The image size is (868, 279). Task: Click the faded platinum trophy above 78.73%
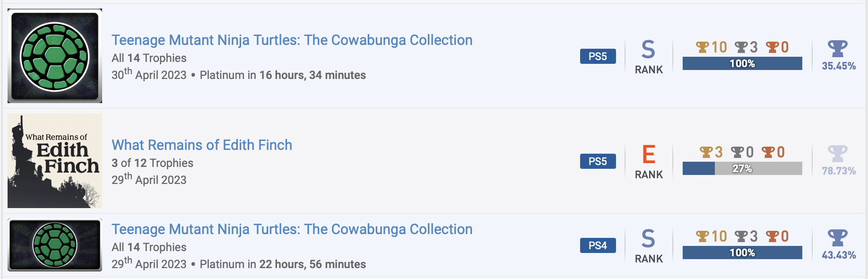point(838,154)
